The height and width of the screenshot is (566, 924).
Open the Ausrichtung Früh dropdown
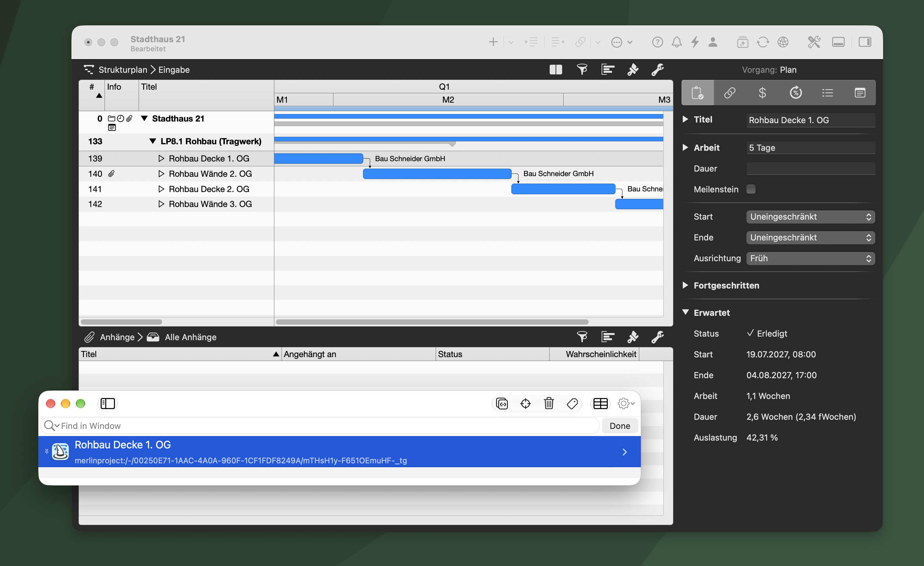tap(810, 258)
